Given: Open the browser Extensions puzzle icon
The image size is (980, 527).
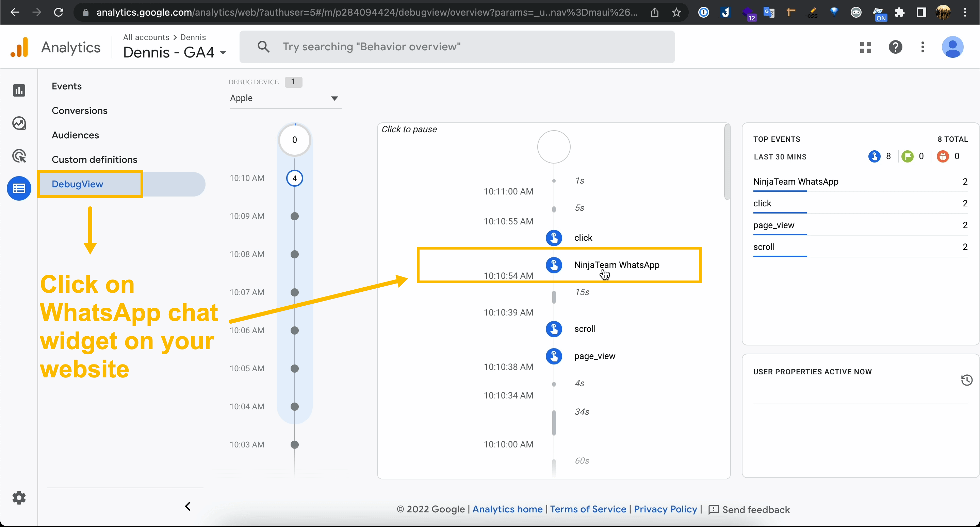Looking at the screenshot, I should [899, 13].
